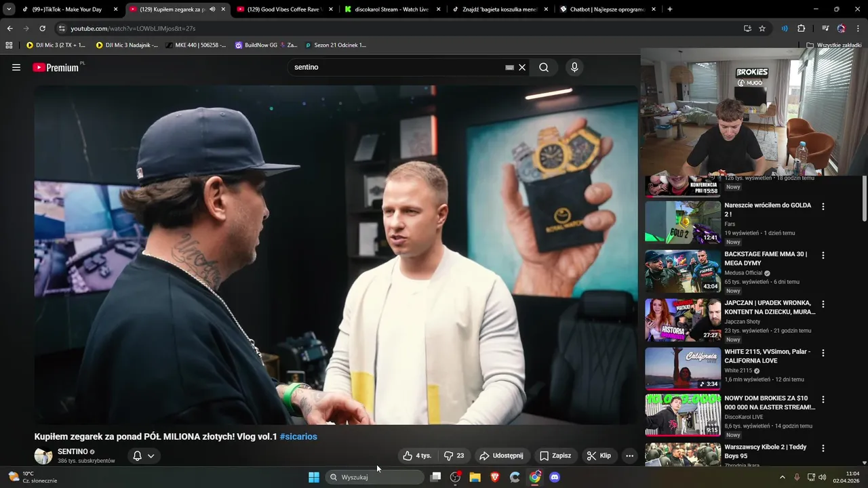Image resolution: width=868 pixels, height=488 pixels.
Task: Open WHITE 2115 CALIFORNIA LOVE title
Action: [x=768, y=356]
